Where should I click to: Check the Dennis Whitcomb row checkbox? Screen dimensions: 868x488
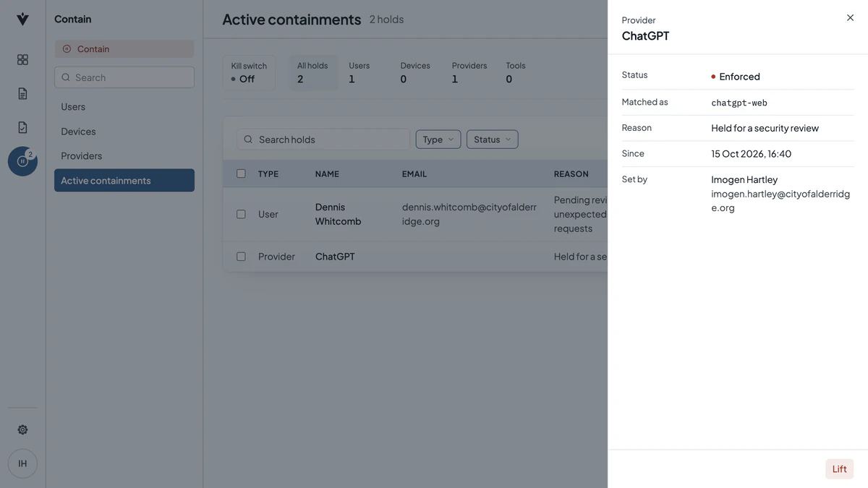click(241, 214)
